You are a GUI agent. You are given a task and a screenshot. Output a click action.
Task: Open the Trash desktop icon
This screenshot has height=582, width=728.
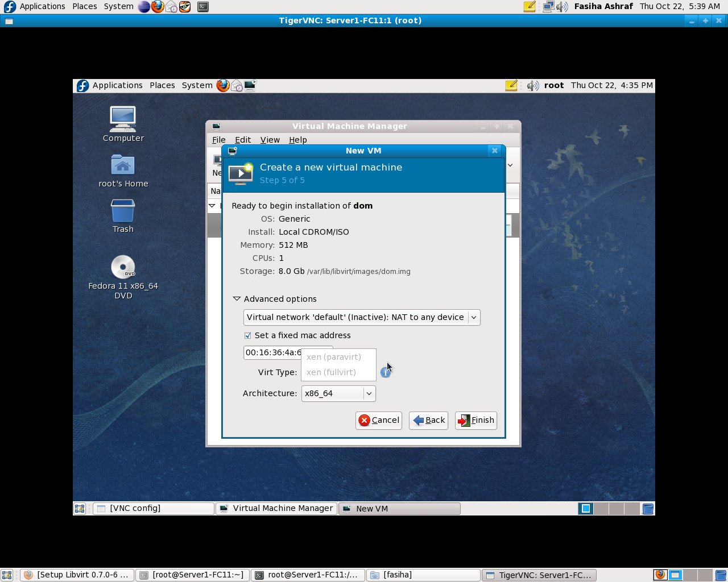tap(123, 211)
